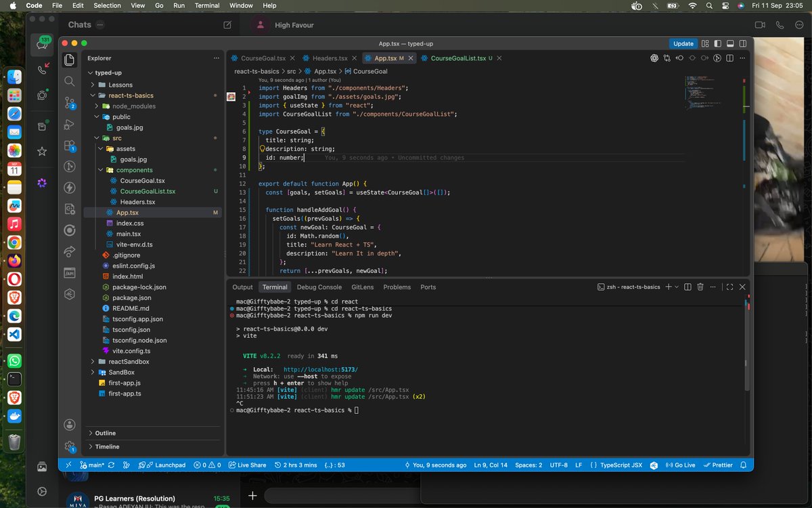
Task: Open the Problems panel tab
Action: click(397, 287)
